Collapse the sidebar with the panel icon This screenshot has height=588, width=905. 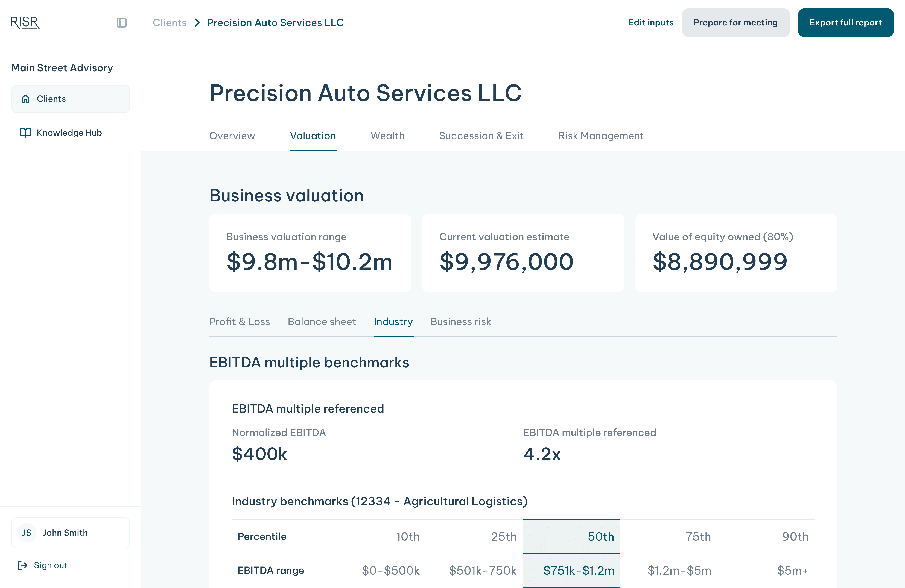click(x=121, y=23)
